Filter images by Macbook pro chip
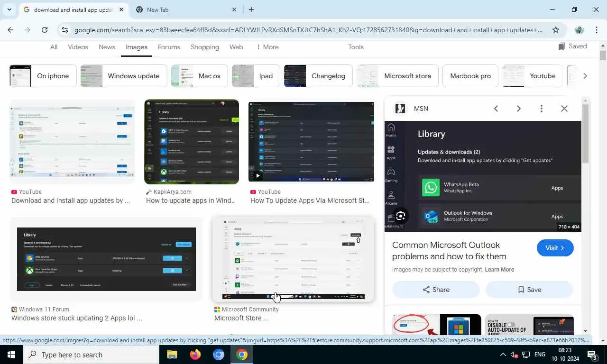The height and width of the screenshot is (364, 607). pos(470,76)
